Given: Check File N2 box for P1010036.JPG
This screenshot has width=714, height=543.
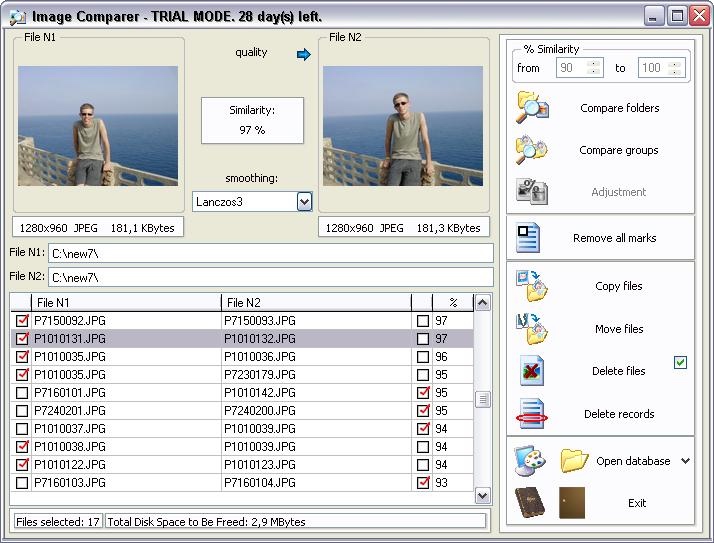Looking at the screenshot, I should click(x=423, y=357).
